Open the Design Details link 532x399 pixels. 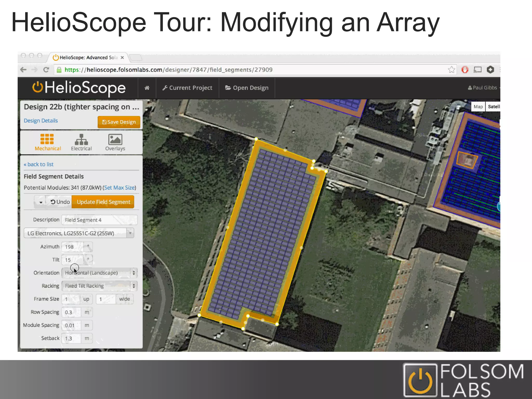point(41,121)
